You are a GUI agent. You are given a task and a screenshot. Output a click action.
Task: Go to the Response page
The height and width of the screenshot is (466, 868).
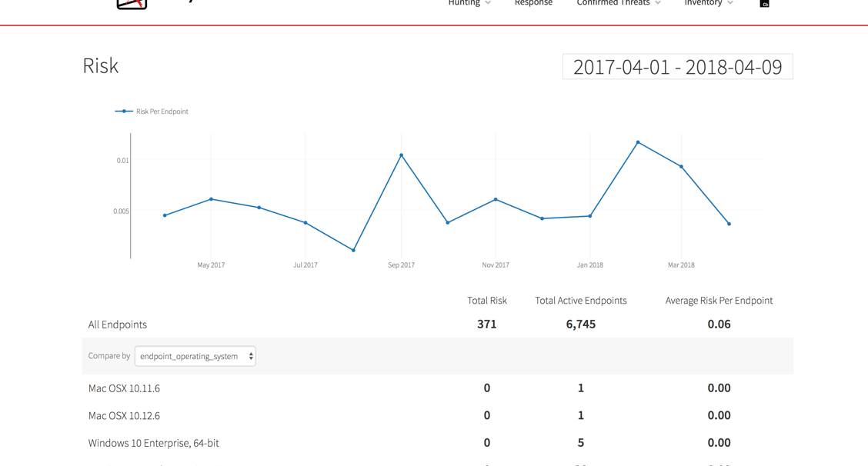tap(533, 3)
